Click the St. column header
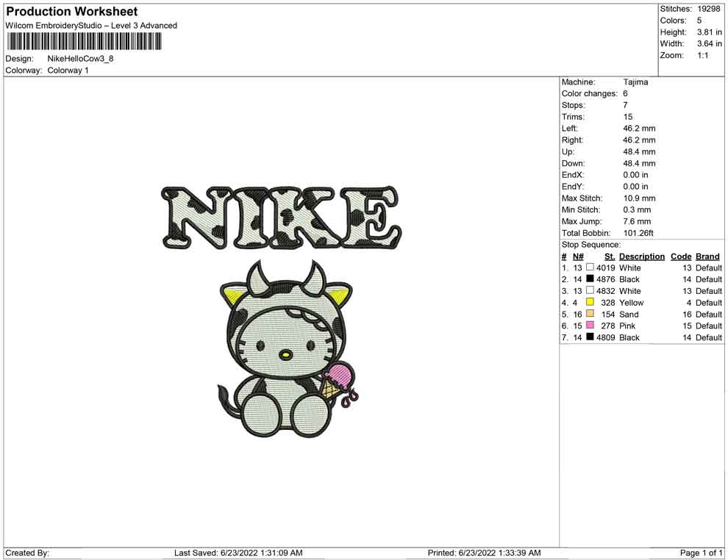 tap(610, 256)
